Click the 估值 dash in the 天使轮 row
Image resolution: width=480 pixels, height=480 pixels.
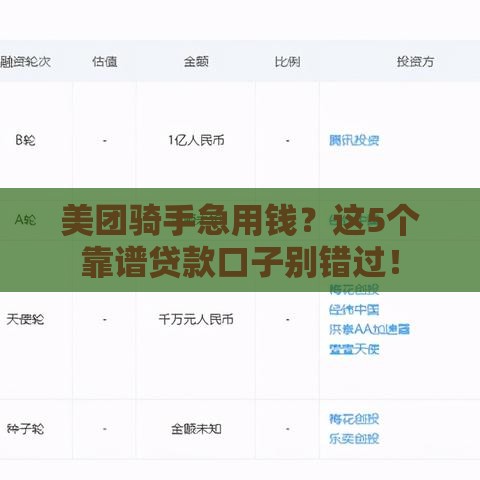click(105, 320)
